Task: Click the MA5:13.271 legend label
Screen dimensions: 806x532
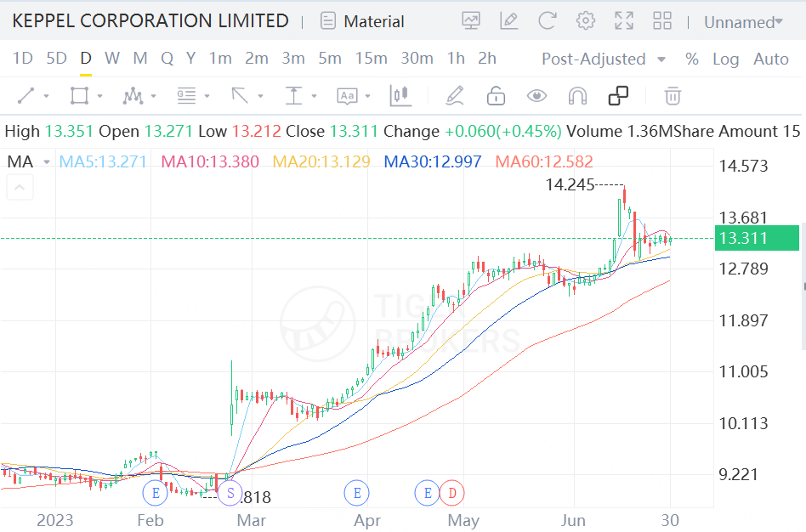Action: click(103, 162)
